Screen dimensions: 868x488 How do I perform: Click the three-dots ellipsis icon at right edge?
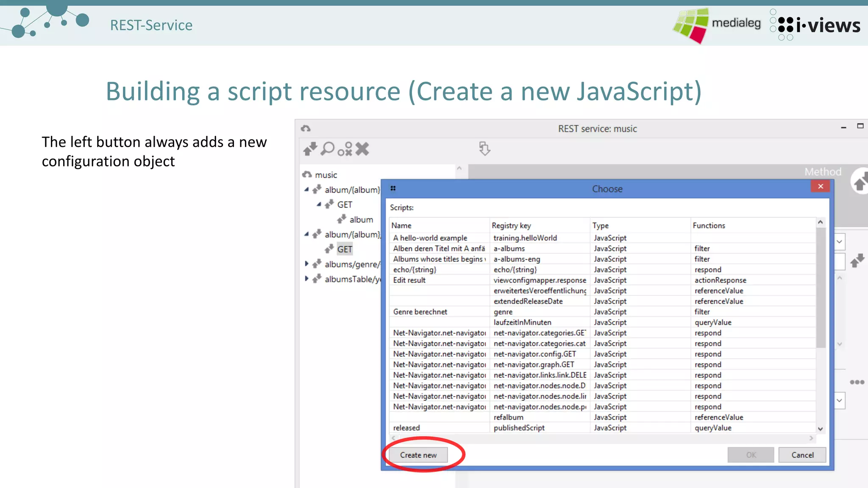pos(857,382)
